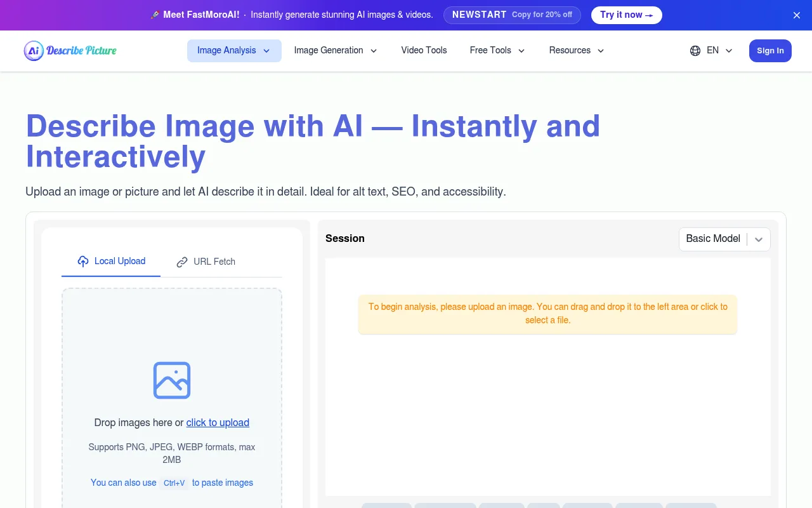Dismiss the FastMoroAI promo banner
This screenshot has width=812, height=508.
pyautogui.click(x=797, y=15)
